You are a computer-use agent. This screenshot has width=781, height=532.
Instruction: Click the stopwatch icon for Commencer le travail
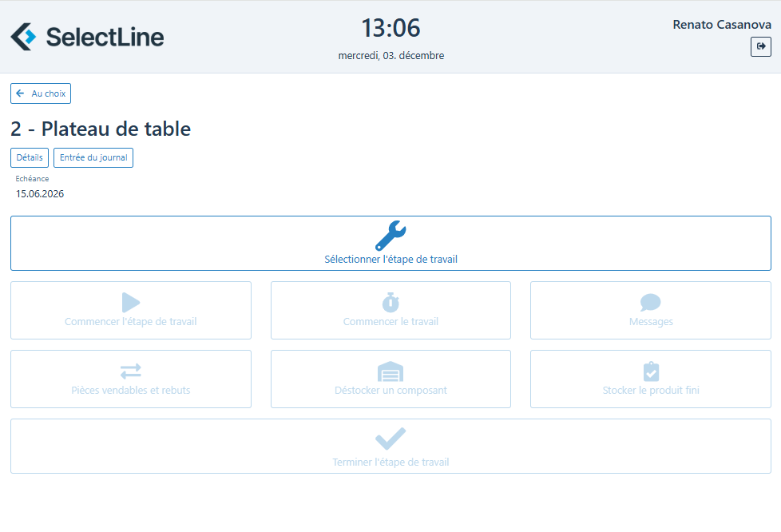[x=390, y=303]
